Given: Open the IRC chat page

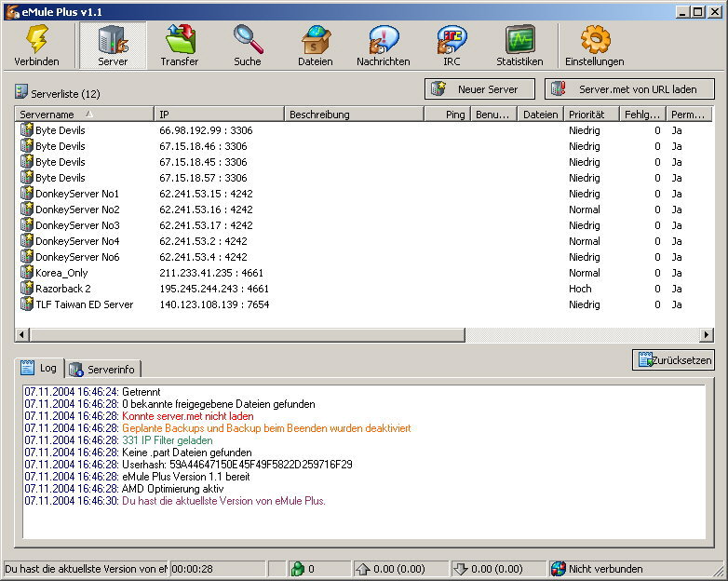Looking at the screenshot, I should point(452,46).
